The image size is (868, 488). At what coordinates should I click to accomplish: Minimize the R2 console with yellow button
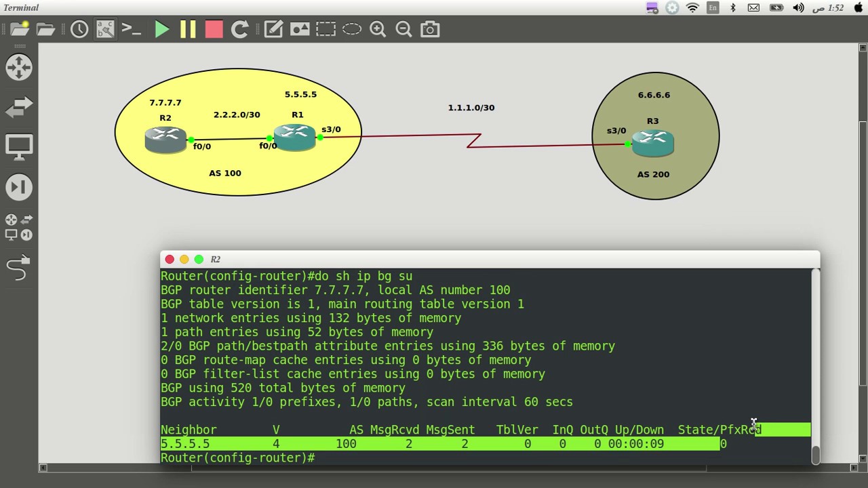[x=184, y=259]
